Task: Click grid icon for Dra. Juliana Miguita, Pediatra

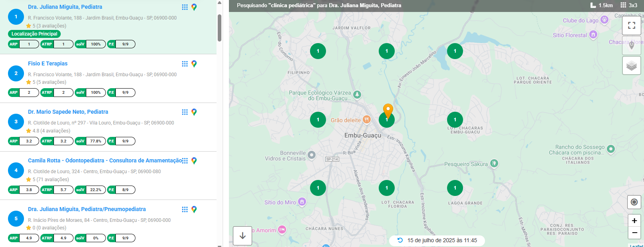Action: [x=185, y=7]
